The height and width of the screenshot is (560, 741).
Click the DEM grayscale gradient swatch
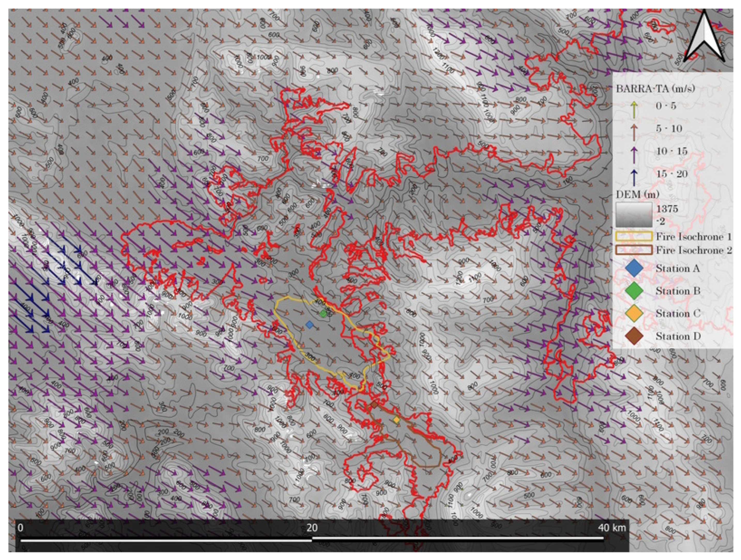pyautogui.click(x=634, y=215)
